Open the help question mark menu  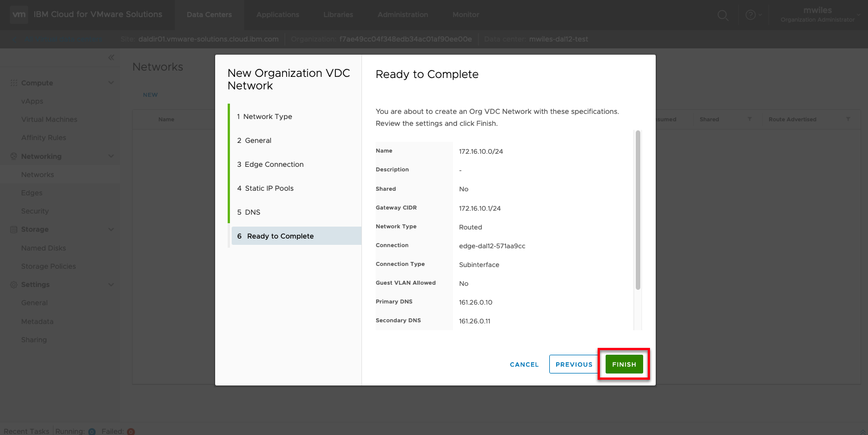pyautogui.click(x=751, y=15)
